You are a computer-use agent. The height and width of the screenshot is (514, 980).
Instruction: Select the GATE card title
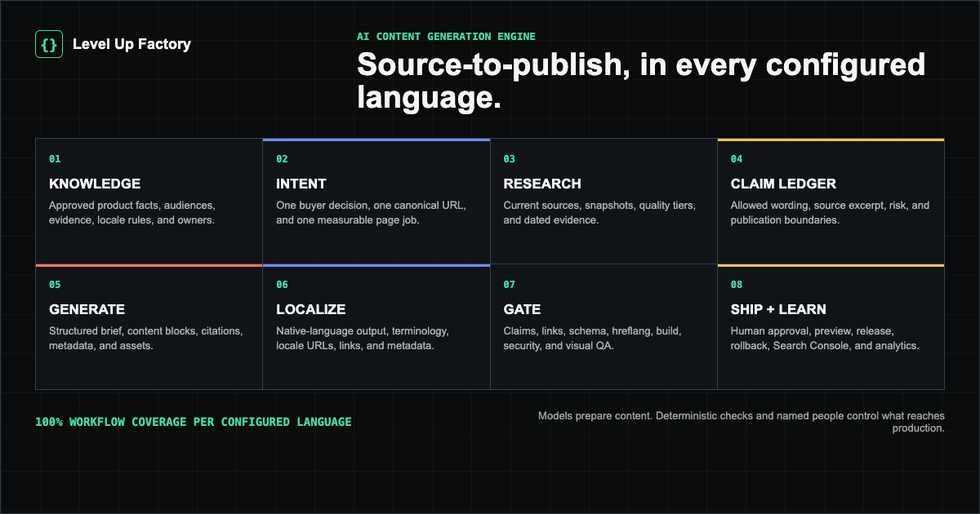point(522,309)
